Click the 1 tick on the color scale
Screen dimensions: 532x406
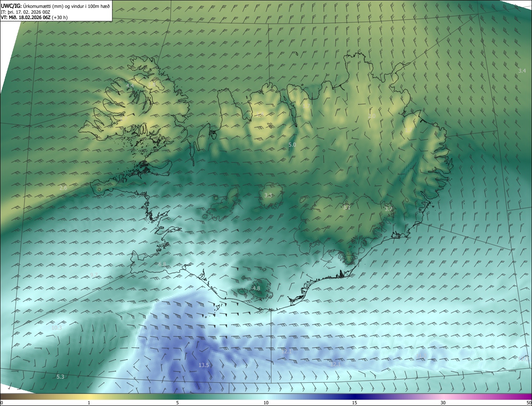(89, 403)
